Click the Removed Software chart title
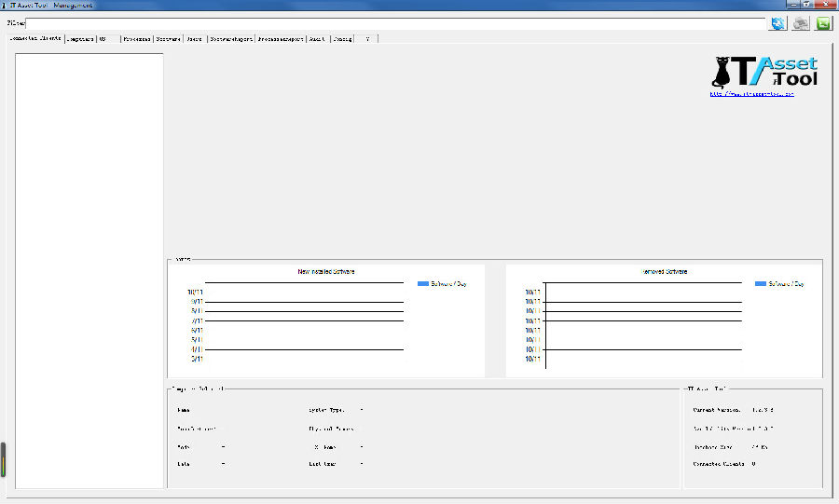Screen dimensions: 839x504 pos(664,271)
